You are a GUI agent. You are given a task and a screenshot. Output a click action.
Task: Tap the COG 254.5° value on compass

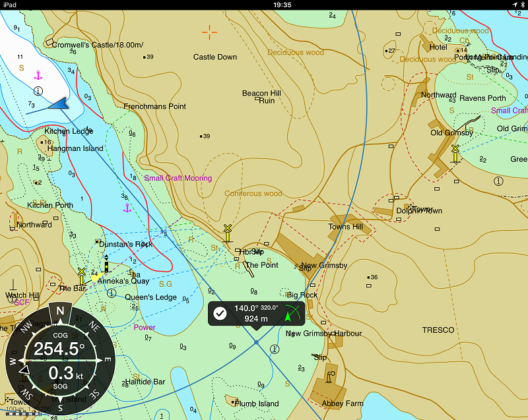[59, 349]
